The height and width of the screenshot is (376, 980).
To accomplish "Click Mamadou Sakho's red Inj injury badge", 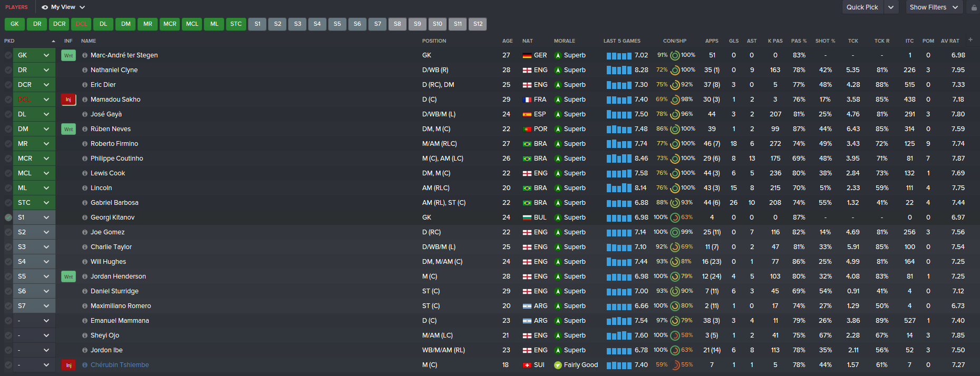I will (69, 100).
